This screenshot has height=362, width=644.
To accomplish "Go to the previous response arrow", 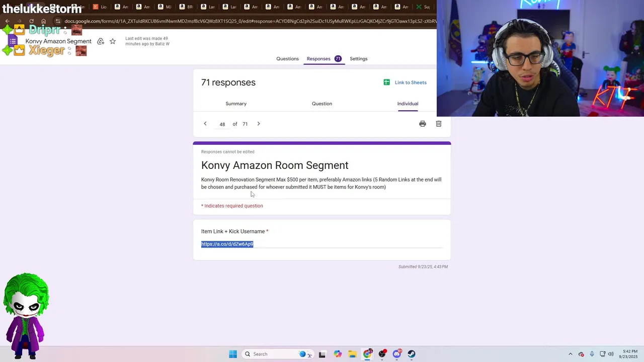I will 205,124.
